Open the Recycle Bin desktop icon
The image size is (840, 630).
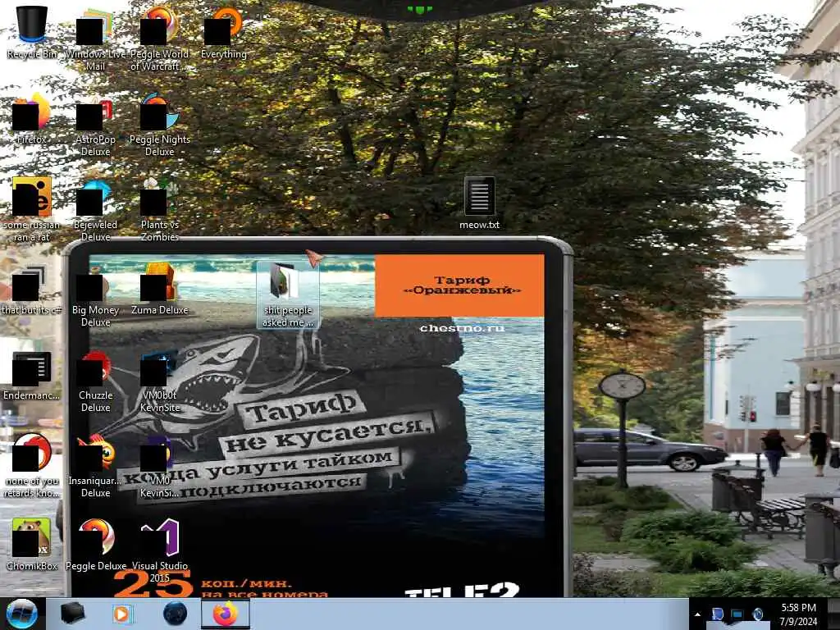tap(32, 33)
